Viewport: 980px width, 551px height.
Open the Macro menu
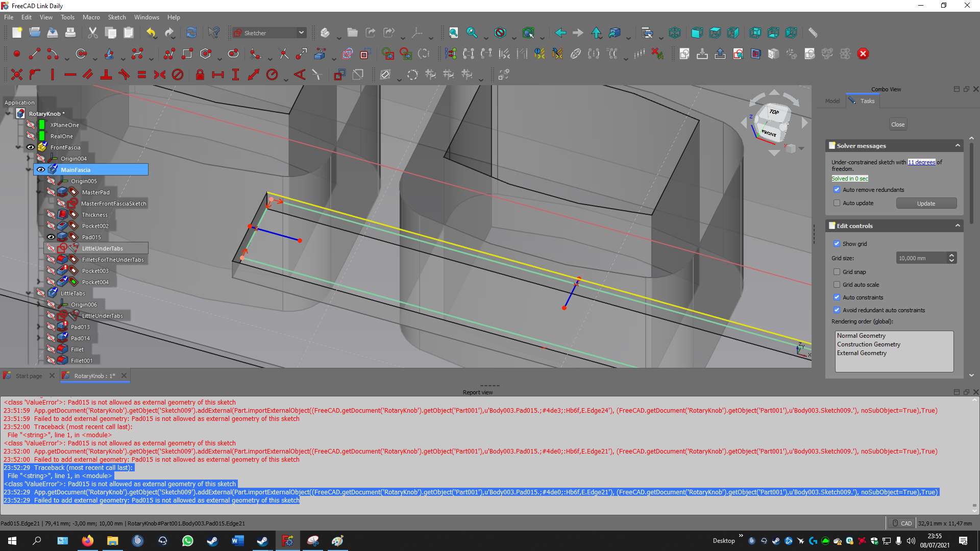pyautogui.click(x=91, y=17)
